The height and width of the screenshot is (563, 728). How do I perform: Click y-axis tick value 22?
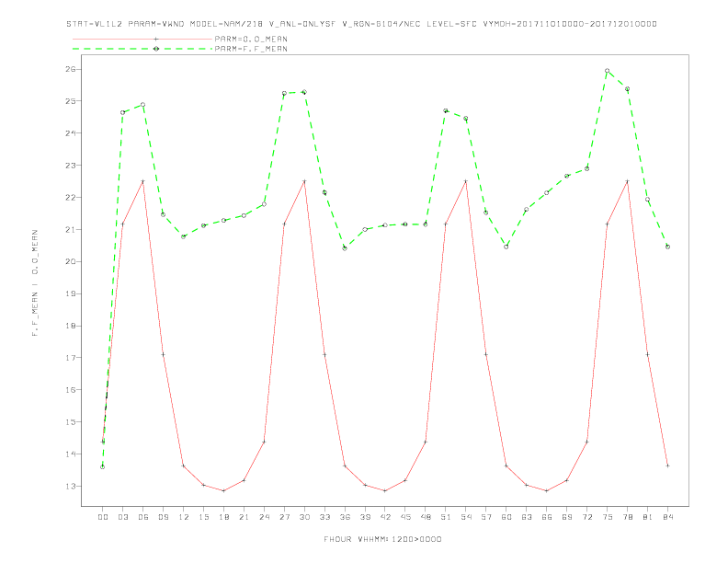pyautogui.click(x=71, y=197)
